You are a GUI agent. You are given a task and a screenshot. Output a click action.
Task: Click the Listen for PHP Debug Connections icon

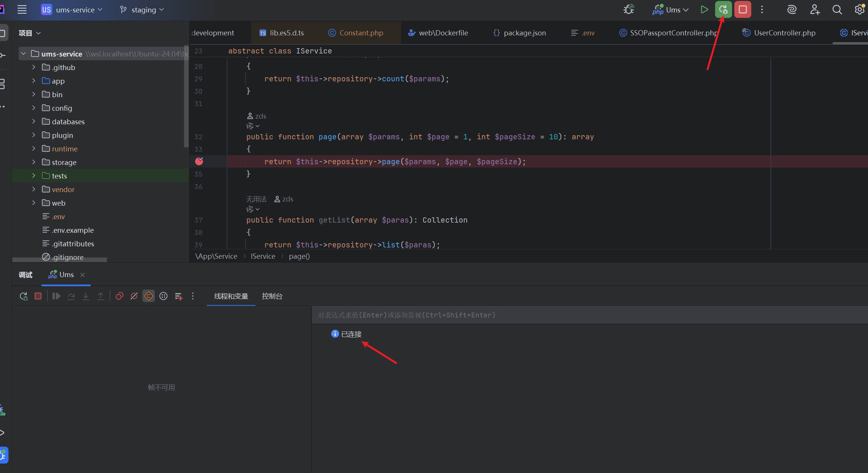click(628, 9)
